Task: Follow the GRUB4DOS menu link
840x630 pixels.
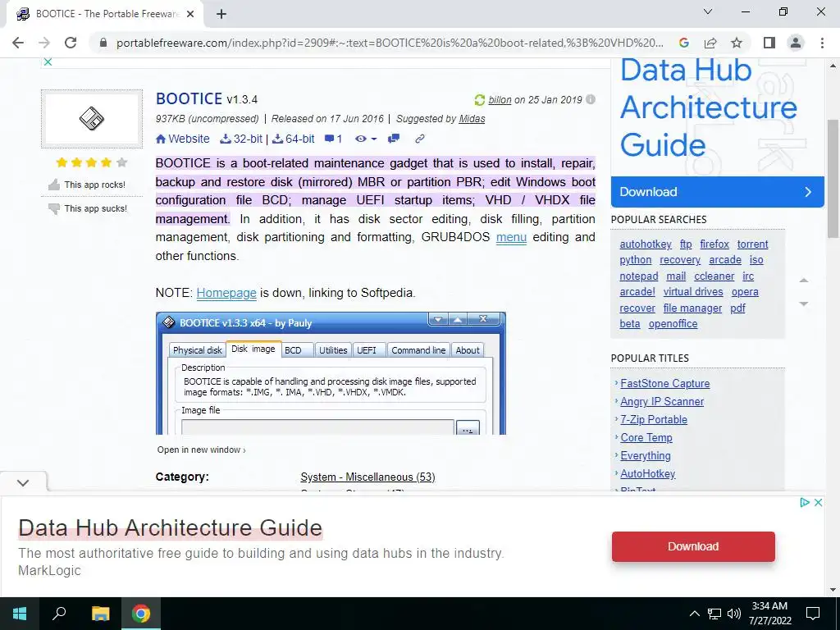Action: (511, 237)
